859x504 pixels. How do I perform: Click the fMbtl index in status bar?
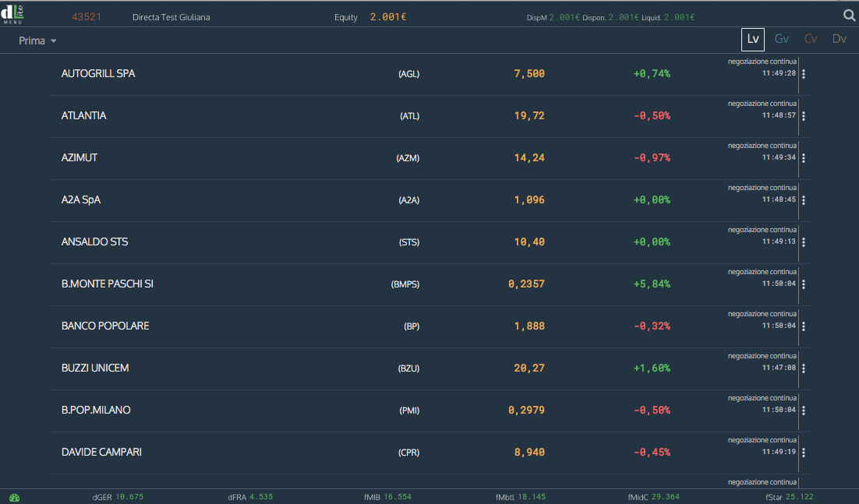521,497
